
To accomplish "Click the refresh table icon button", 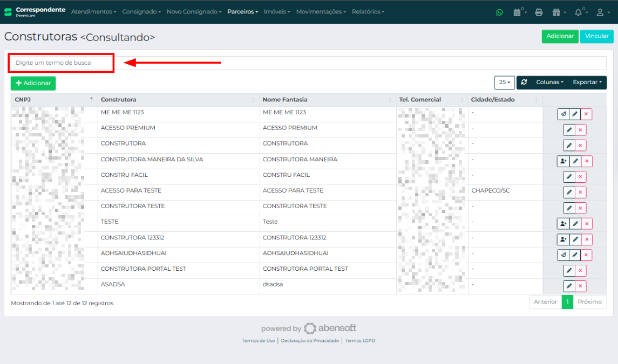I will point(524,83).
